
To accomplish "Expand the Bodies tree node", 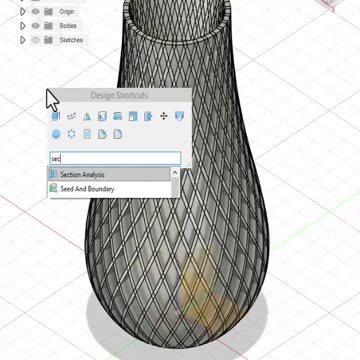I will point(23,26).
